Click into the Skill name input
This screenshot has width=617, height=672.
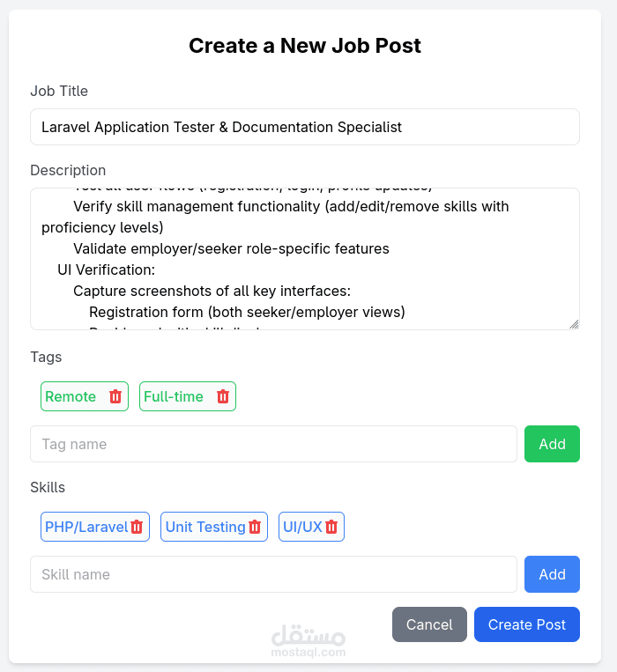[x=273, y=574]
